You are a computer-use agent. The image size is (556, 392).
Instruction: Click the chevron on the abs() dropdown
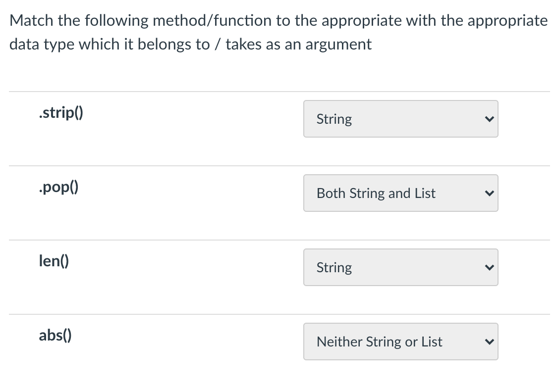(x=490, y=342)
